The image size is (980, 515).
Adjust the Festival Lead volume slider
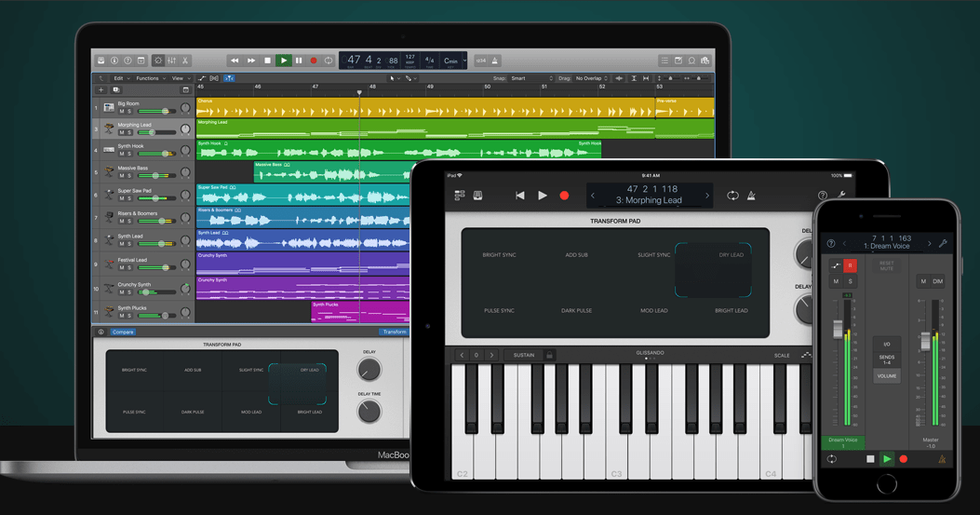point(157,268)
